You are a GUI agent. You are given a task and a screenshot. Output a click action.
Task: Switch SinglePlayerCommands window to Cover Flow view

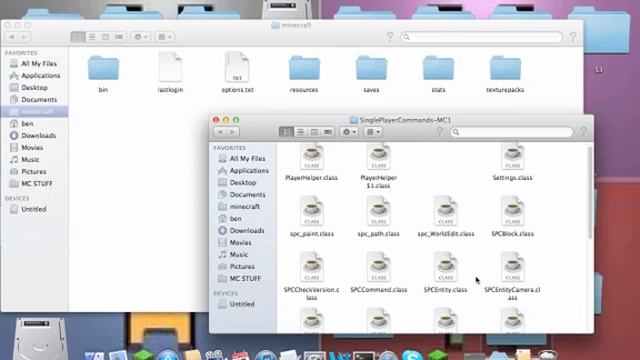pos(328,132)
